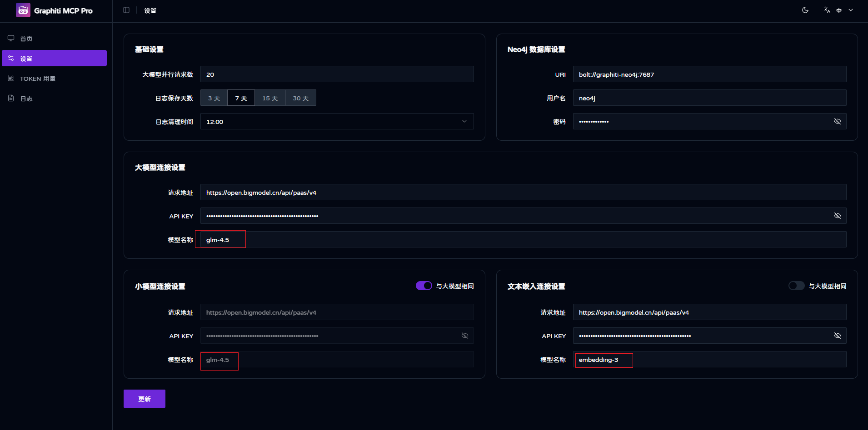The width and height of the screenshot is (868, 430).
Task: Click the 更新 button
Action: tap(145, 399)
